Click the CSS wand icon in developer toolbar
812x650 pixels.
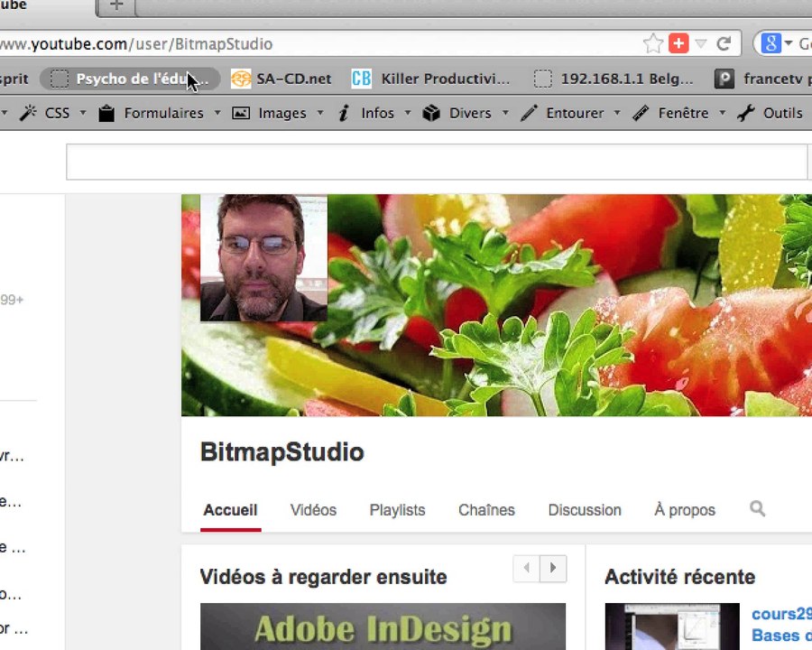(28, 113)
